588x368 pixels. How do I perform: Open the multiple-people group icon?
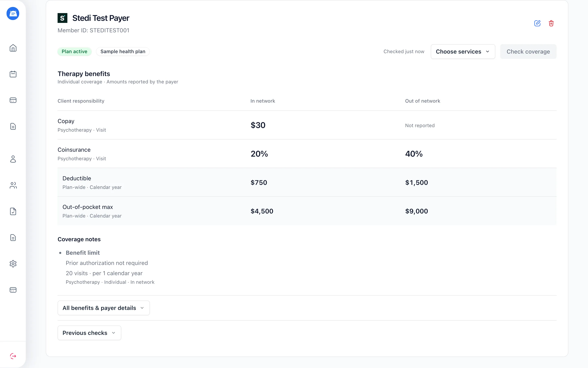[x=13, y=185]
